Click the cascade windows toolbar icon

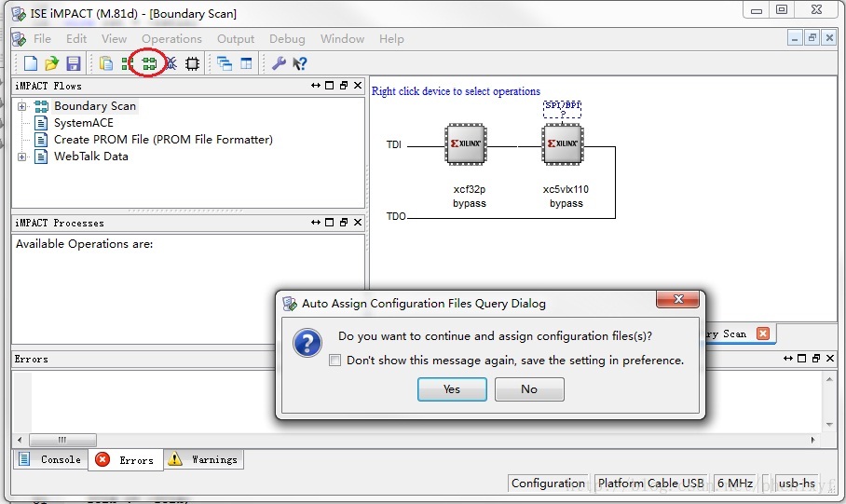click(224, 63)
